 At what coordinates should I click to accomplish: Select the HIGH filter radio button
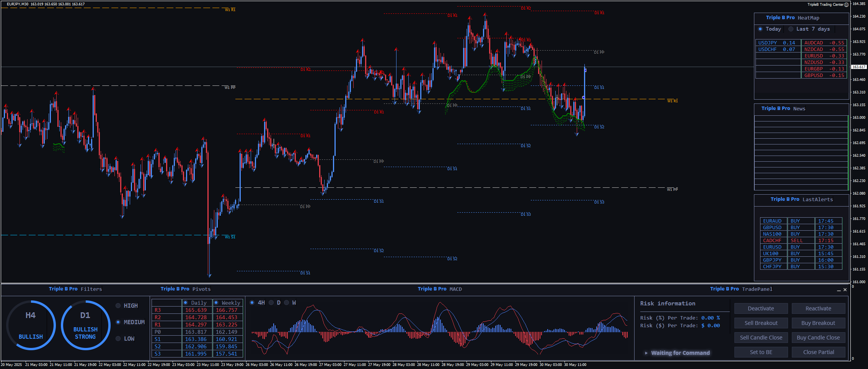[118, 306]
